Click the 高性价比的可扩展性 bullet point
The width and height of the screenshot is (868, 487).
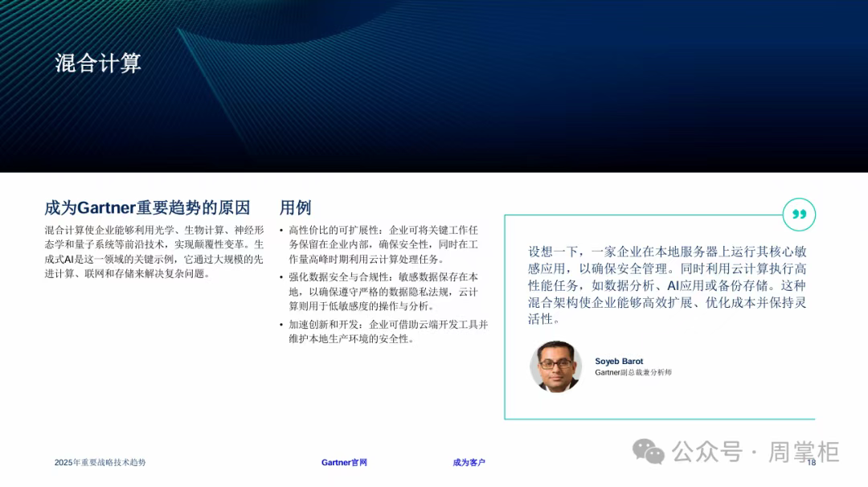pyautogui.click(x=383, y=245)
